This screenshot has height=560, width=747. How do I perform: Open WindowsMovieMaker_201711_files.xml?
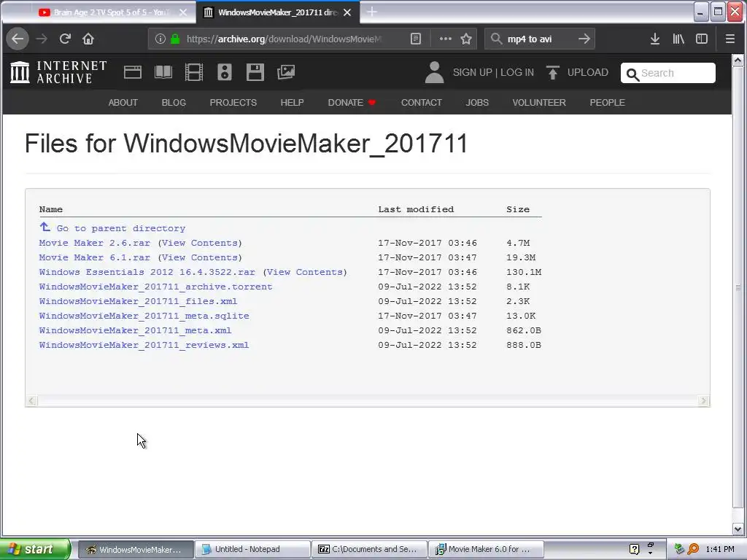(x=138, y=301)
